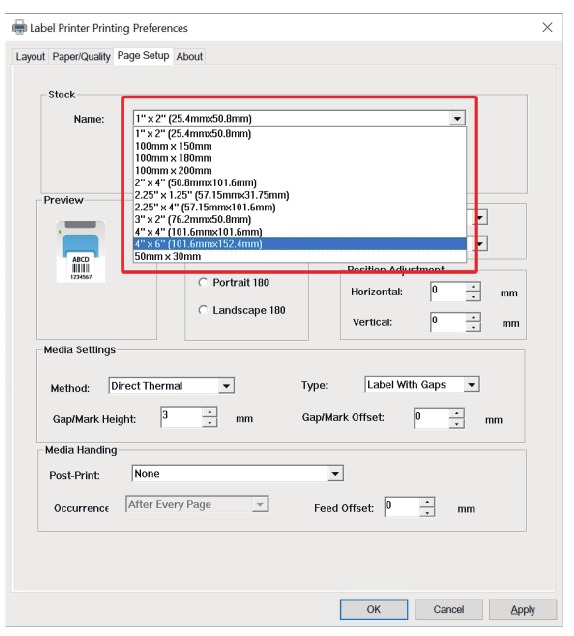Image resolution: width=574 pixels, height=636 pixels.
Task: Switch to the Paper/Quality tab
Action: pyautogui.click(x=81, y=56)
